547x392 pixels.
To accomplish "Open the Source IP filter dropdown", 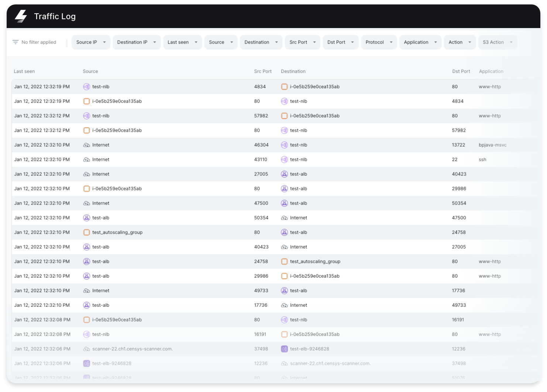I will click(x=91, y=42).
